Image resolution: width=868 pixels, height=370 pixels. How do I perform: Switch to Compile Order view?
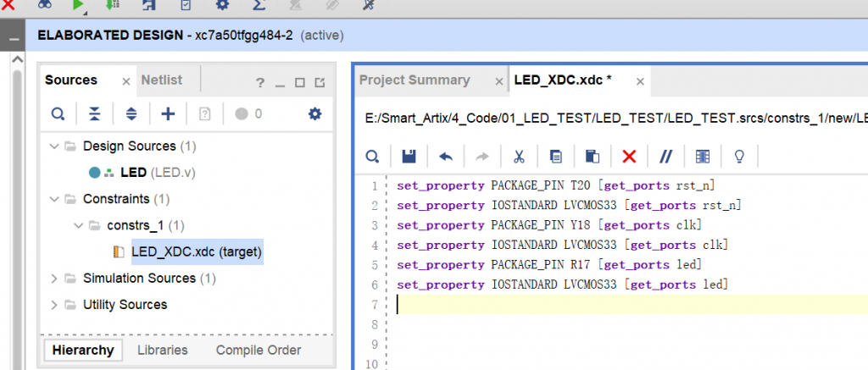(x=258, y=350)
